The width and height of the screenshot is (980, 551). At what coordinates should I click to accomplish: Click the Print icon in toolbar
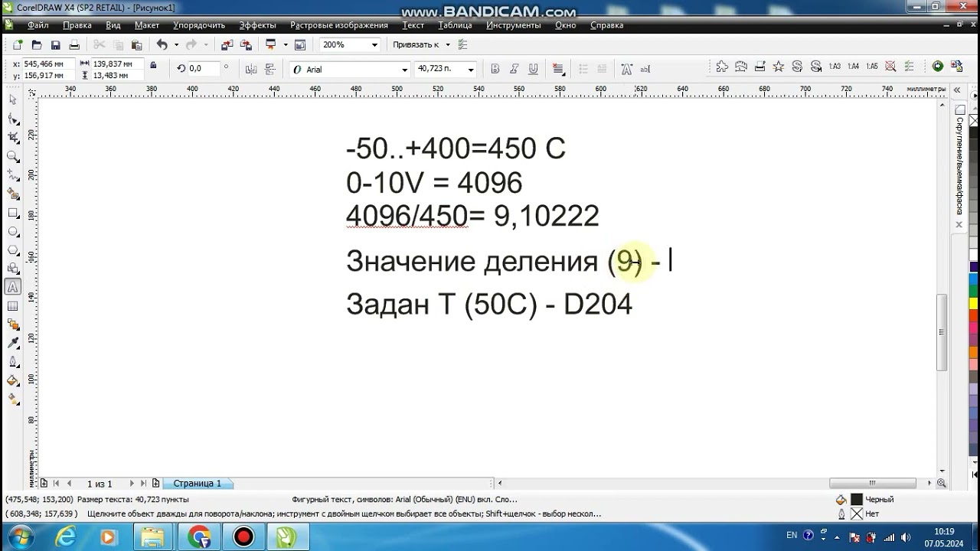(74, 45)
